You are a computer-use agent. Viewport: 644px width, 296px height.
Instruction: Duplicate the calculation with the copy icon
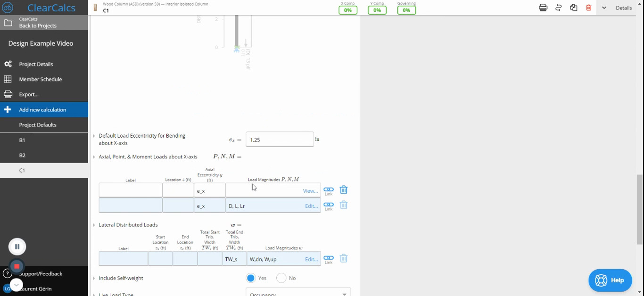click(574, 8)
